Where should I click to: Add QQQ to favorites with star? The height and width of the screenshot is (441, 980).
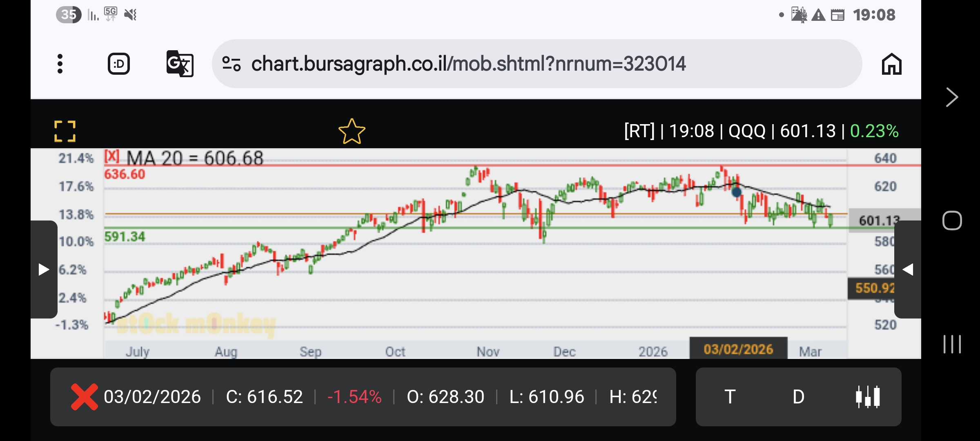(x=352, y=131)
